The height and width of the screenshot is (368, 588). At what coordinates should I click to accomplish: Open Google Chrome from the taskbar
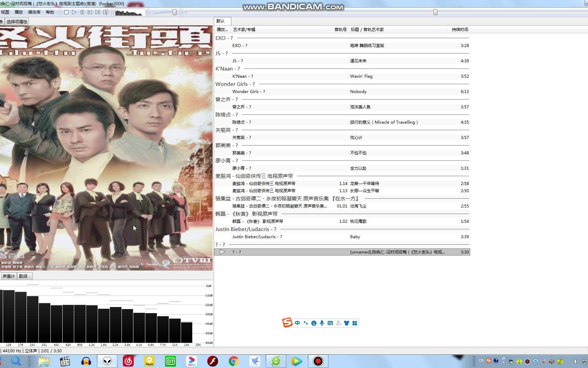tap(234, 361)
